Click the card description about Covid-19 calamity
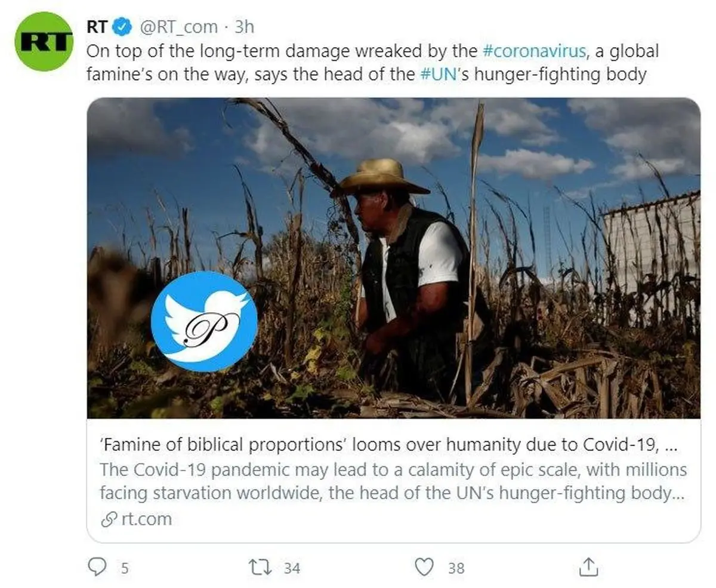Image resolution: width=716 pixels, height=588 pixels. click(393, 482)
